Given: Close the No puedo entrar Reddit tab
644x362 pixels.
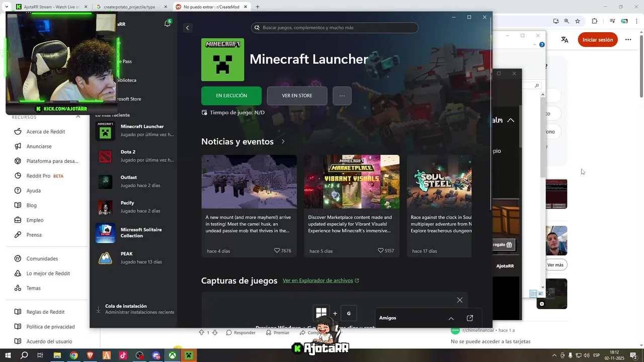Looking at the screenshot, I should click(247, 7).
